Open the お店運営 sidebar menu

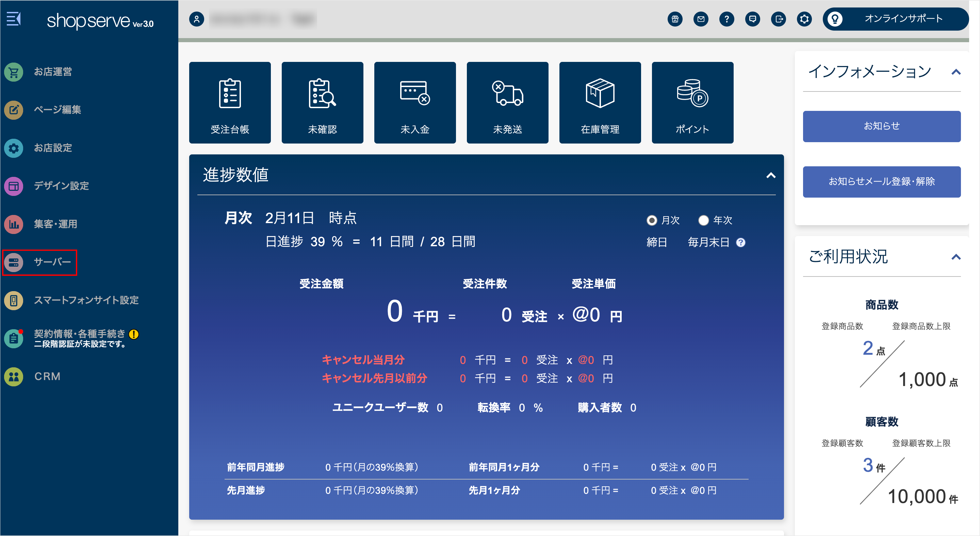click(52, 72)
